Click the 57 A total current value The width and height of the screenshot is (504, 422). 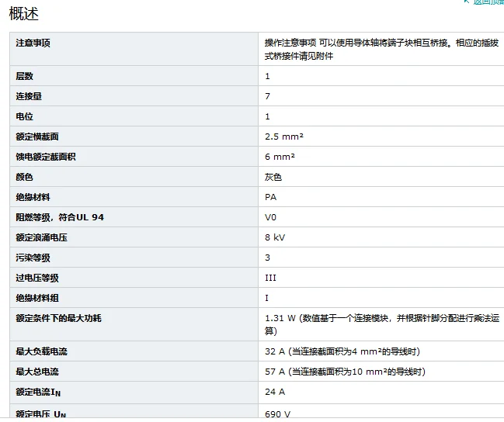click(346, 372)
